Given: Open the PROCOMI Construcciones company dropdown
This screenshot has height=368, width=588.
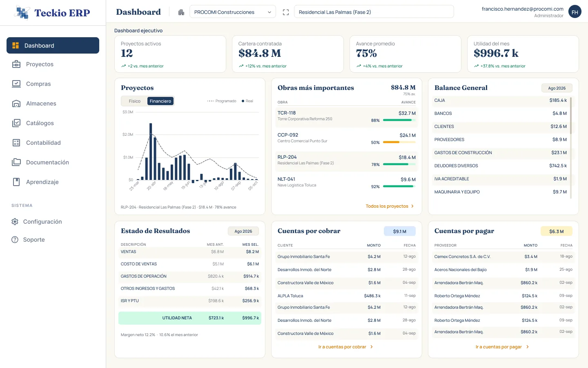Looking at the screenshot, I should point(233,12).
